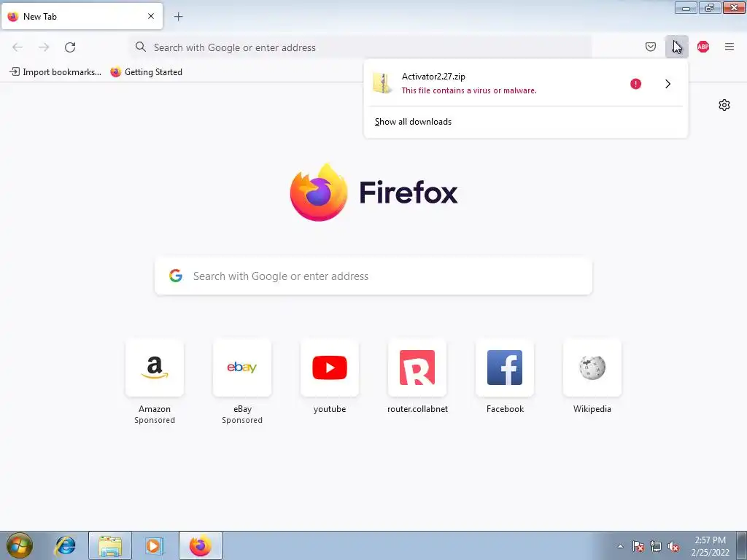Open Windows Explorer from taskbar
Screen dimensions: 747x560
click(x=110, y=545)
